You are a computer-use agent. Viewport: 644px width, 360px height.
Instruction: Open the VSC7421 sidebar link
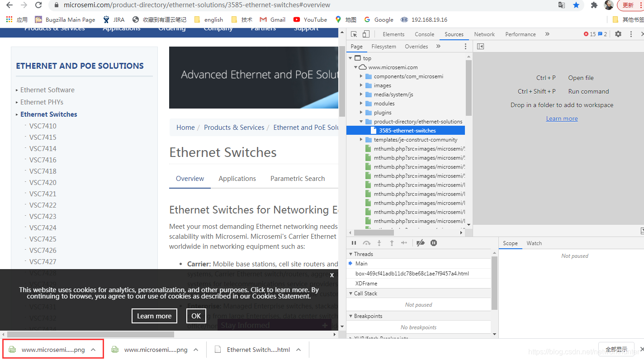click(43, 194)
